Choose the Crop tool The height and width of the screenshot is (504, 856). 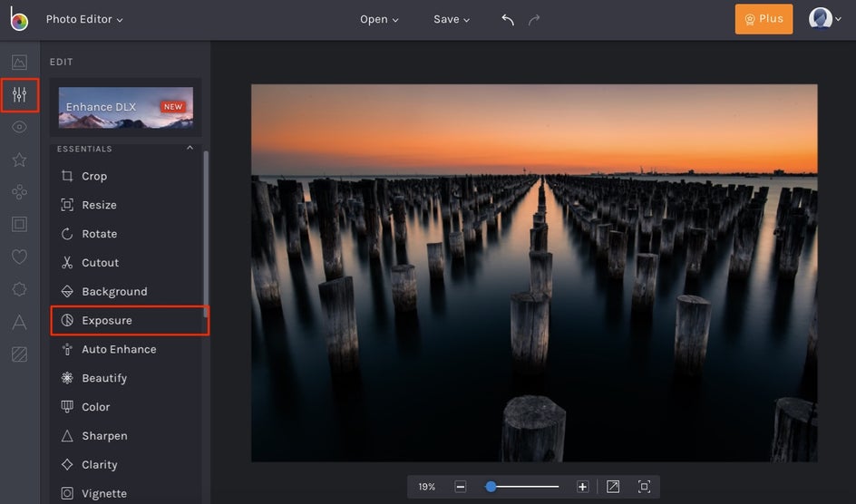click(x=94, y=177)
